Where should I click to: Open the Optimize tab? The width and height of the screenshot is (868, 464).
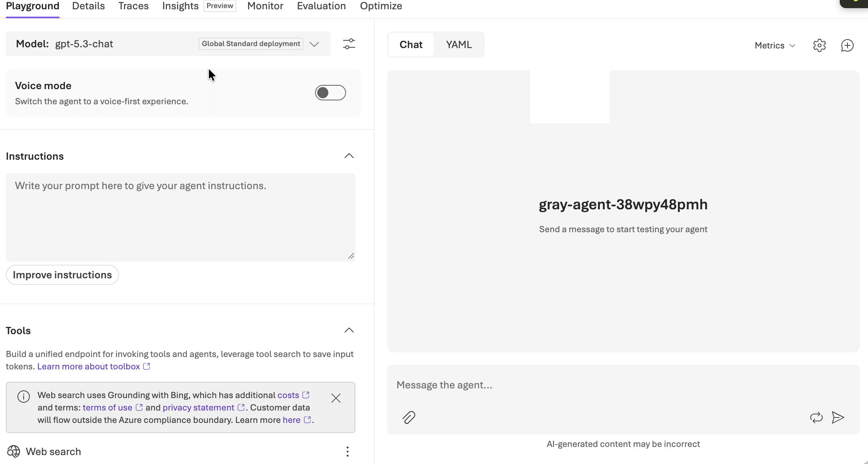[381, 6]
